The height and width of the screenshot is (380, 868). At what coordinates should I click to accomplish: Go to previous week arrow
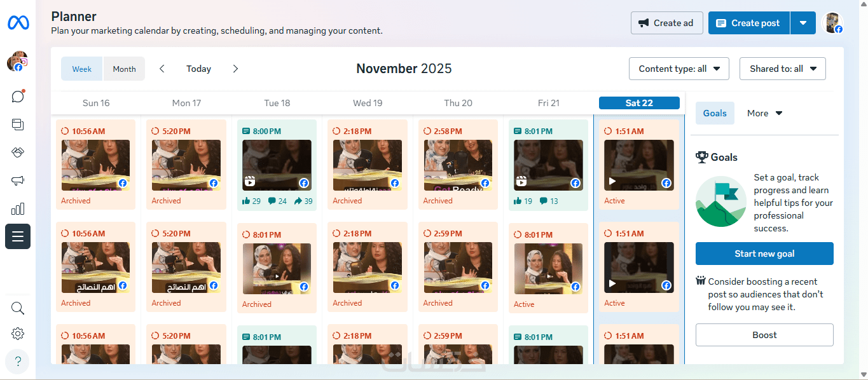162,69
